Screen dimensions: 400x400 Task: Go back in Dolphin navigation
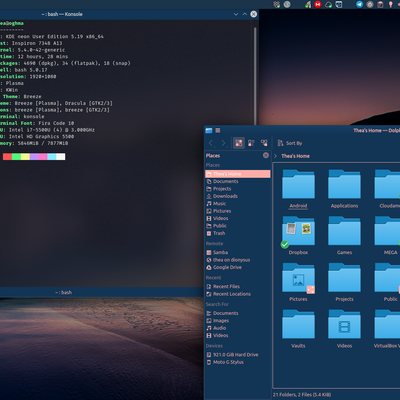pos(211,143)
